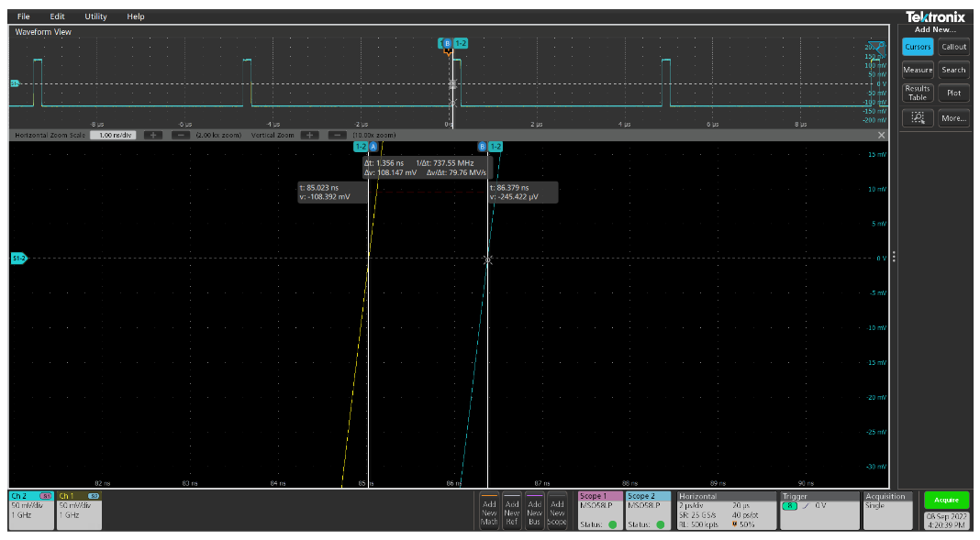Viewport: 980px width, 540px height.
Task: Open the Ch 1 channel badge
Action: (79, 510)
